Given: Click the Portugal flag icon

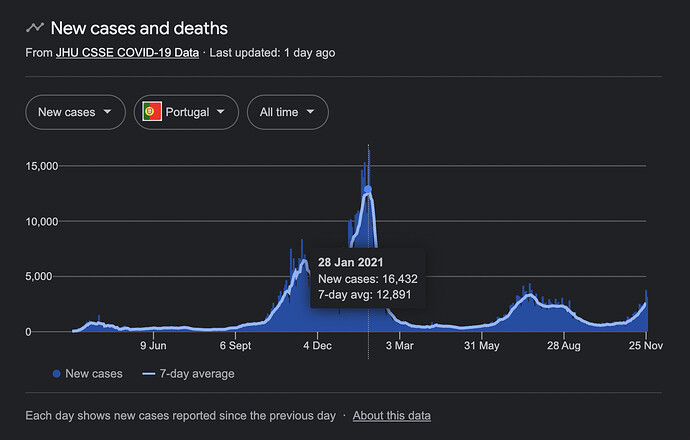Looking at the screenshot, I should click(x=152, y=112).
